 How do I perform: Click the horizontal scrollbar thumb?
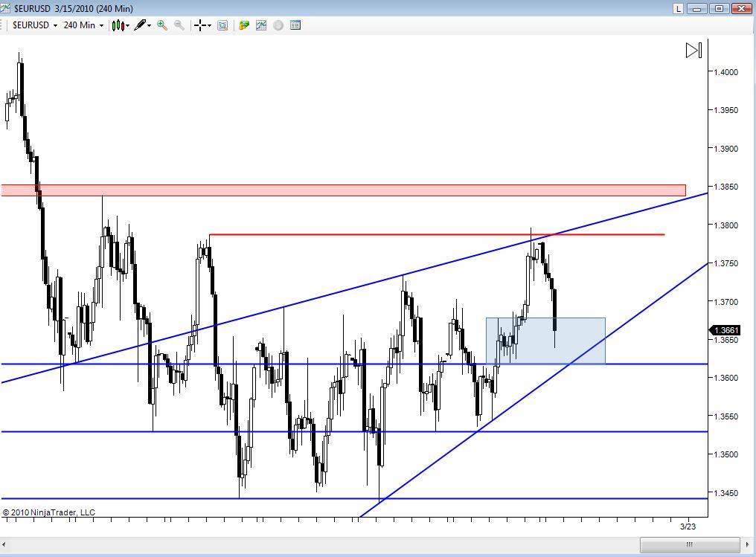[x=690, y=544]
